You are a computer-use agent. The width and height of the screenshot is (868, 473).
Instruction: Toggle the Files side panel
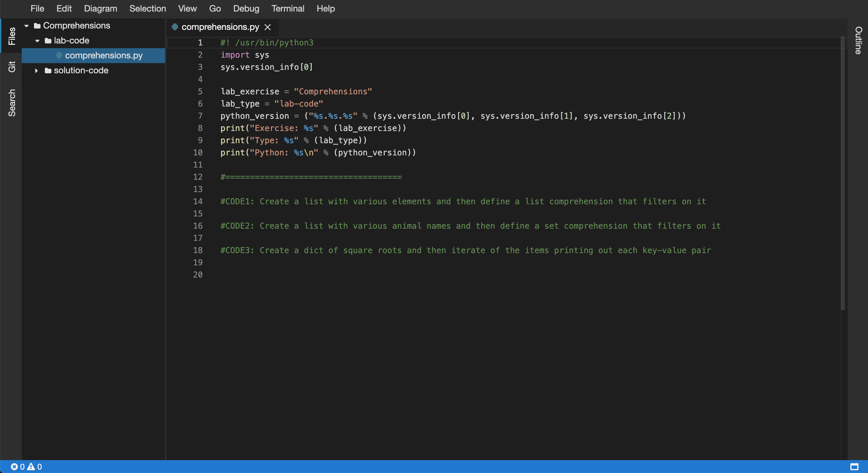pos(12,36)
